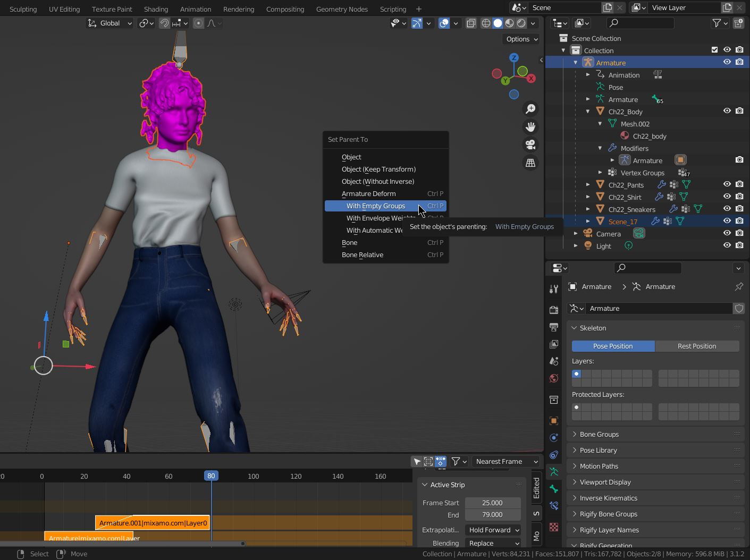
Task: Toggle gizmo visibility button in viewport header
Action: click(x=417, y=23)
